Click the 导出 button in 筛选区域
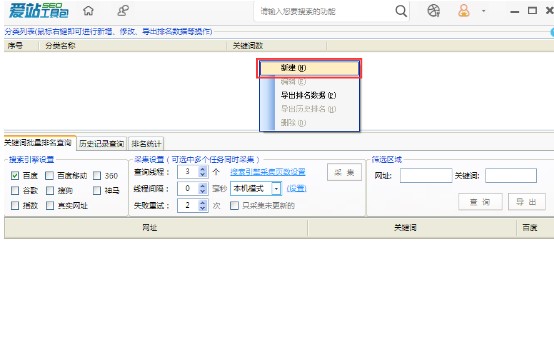Screen dimensions: 554x360 coord(526,202)
